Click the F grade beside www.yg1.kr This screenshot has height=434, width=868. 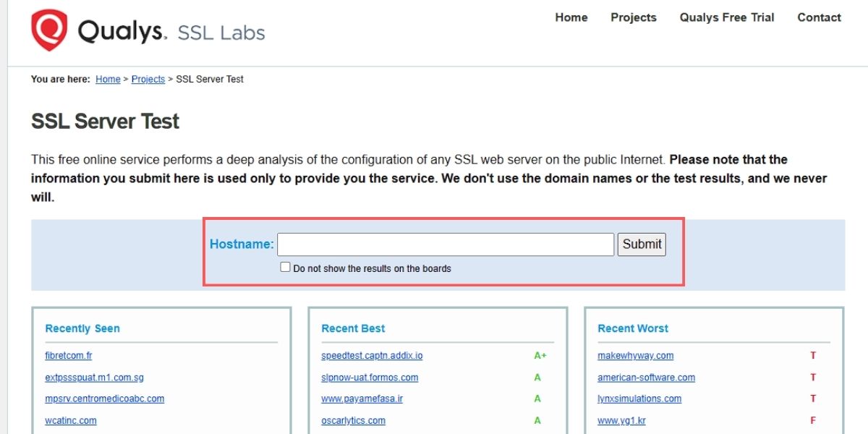pyautogui.click(x=813, y=420)
